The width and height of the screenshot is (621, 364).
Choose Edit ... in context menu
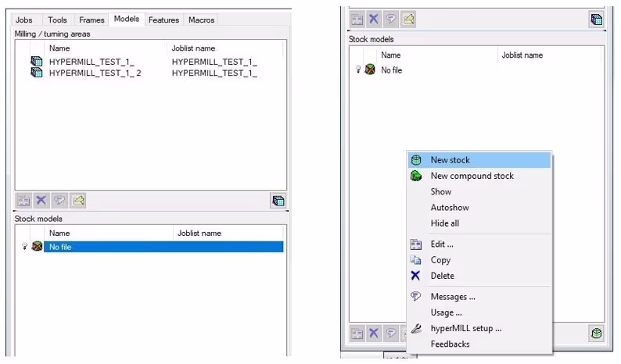point(479,244)
